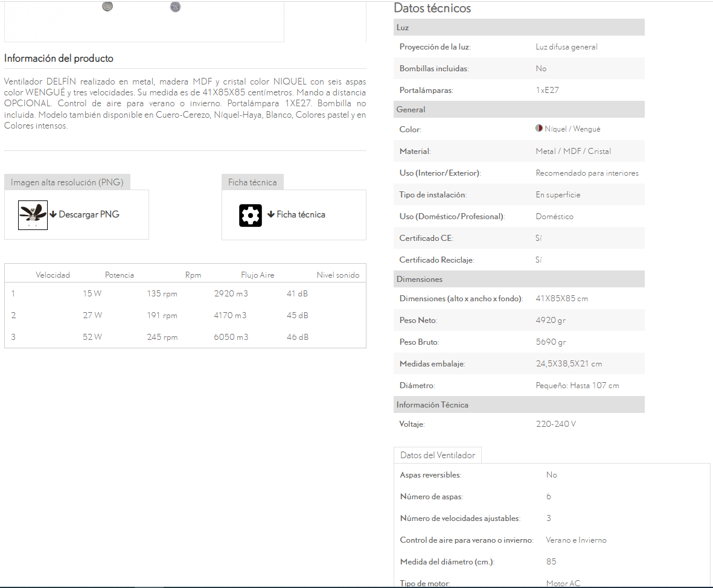Select the left gray image thumbnail dot
The image size is (713, 588).
coord(107,7)
